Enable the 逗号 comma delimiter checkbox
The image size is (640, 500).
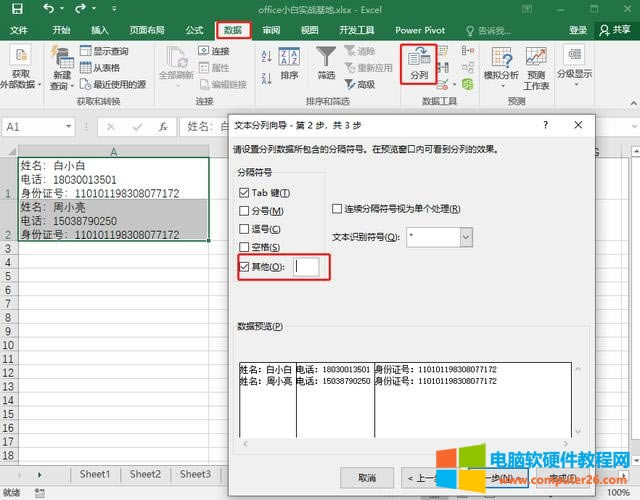pyautogui.click(x=245, y=229)
